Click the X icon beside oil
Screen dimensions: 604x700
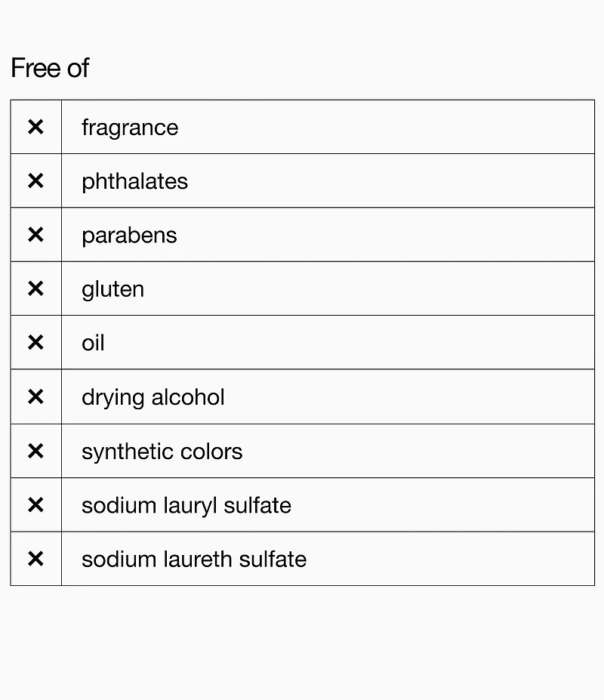click(x=35, y=343)
